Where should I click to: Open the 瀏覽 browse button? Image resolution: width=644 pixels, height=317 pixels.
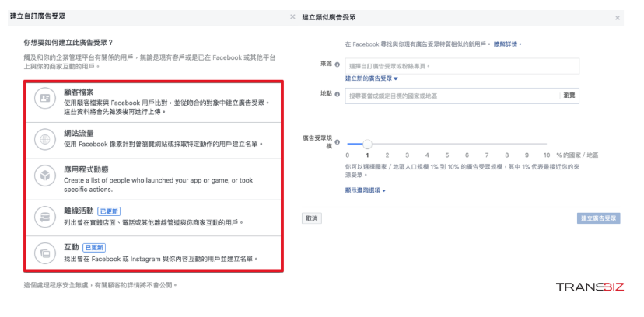point(569,95)
